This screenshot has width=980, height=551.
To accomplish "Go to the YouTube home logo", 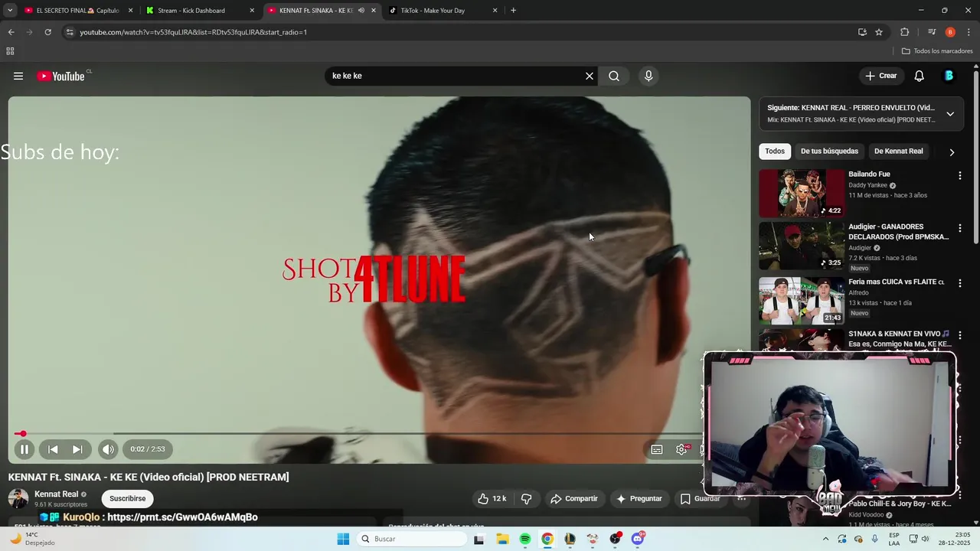I will 60,76.
